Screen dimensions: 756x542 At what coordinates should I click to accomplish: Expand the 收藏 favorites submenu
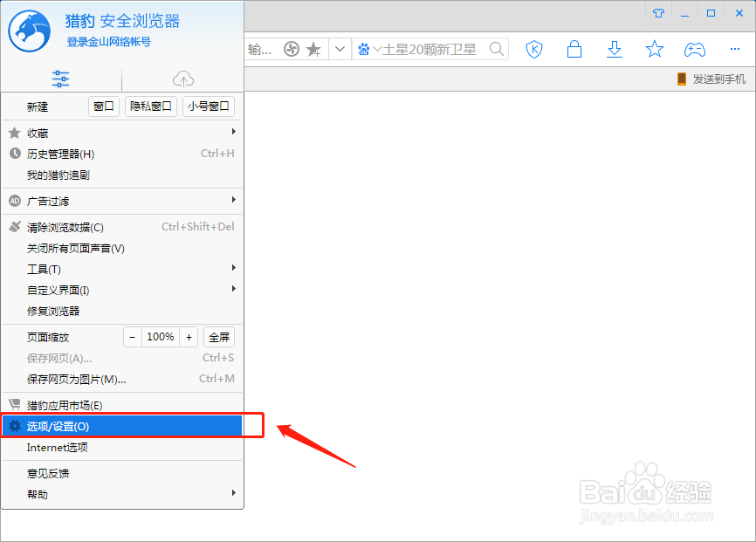[x=122, y=133]
